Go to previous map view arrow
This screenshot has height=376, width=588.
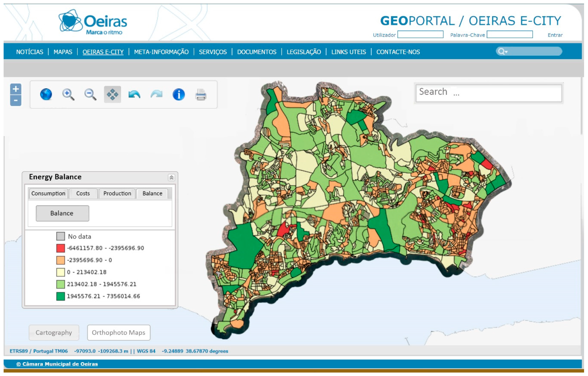pyautogui.click(x=134, y=95)
